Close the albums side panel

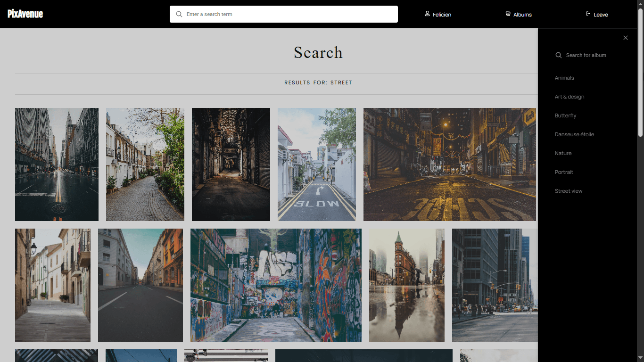coord(626,38)
